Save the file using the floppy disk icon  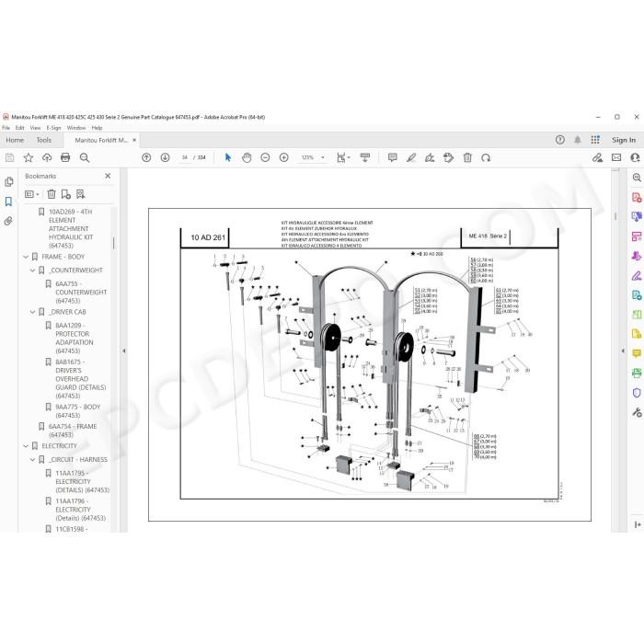tap(9, 157)
